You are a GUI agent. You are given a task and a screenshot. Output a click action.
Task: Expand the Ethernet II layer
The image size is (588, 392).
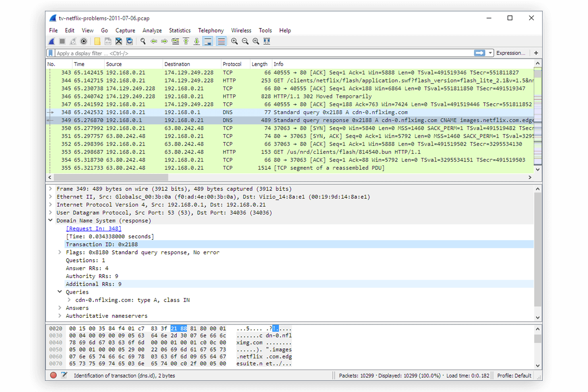(x=50, y=197)
